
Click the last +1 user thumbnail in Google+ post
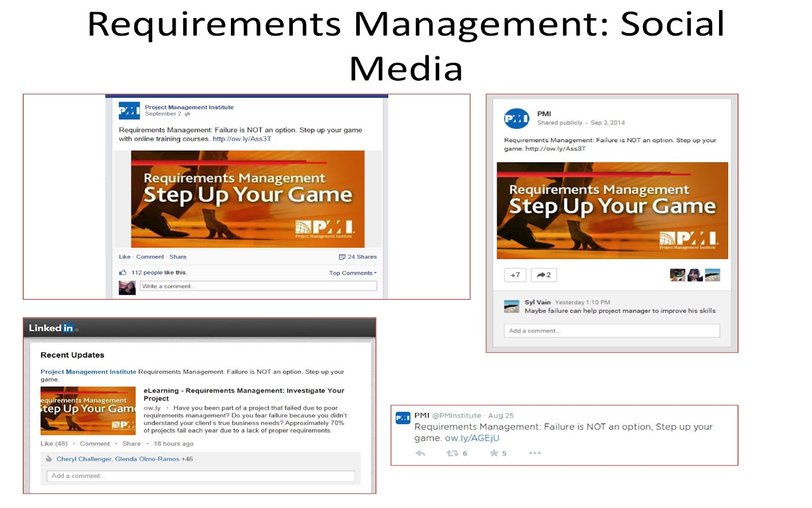(x=713, y=275)
